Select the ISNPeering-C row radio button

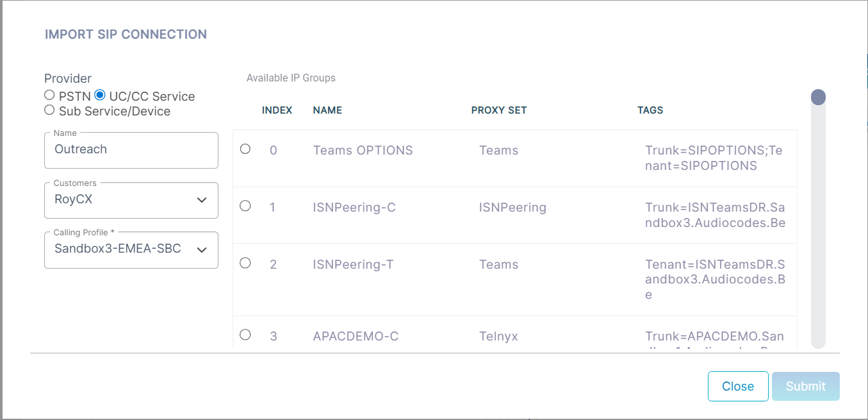[x=245, y=206]
